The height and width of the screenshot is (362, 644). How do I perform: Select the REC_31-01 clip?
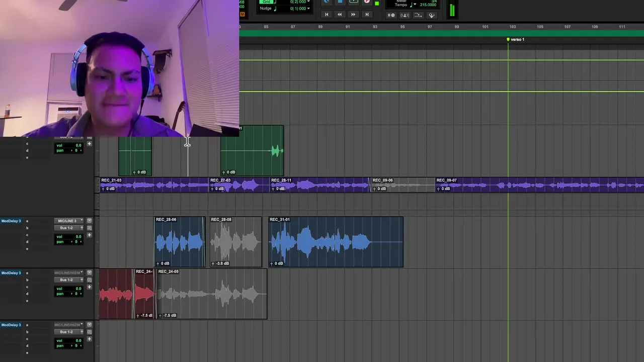click(x=336, y=242)
